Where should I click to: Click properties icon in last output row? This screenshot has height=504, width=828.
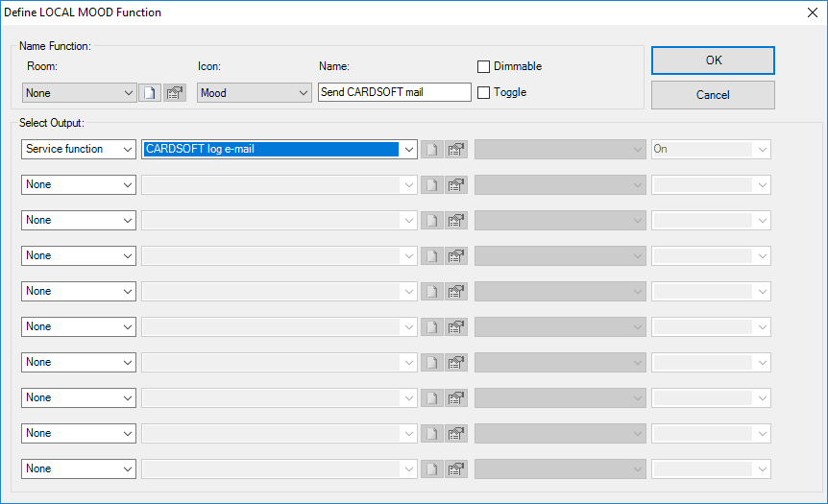(x=456, y=469)
